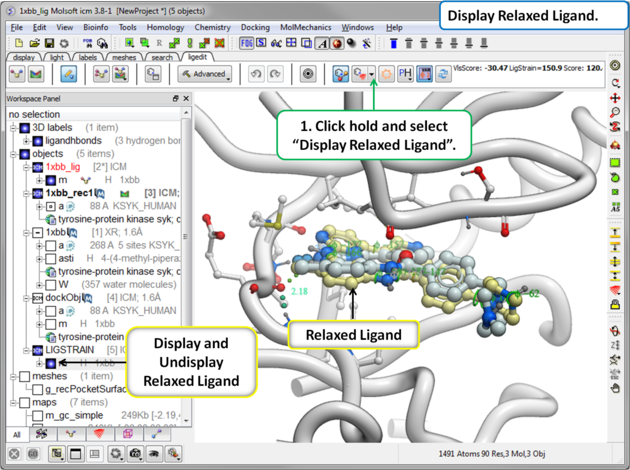Collapse the objects tree node
This screenshot has height=470, width=630.
pyautogui.click(x=12, y=154)
